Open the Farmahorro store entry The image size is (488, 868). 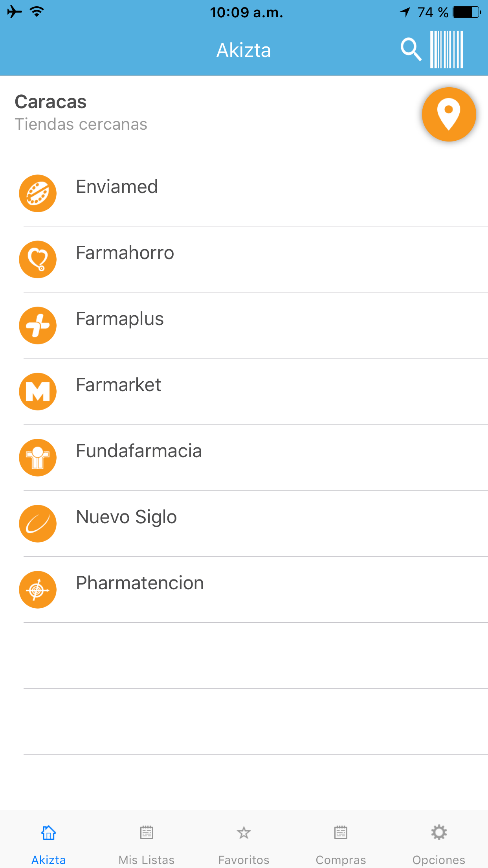(x=125, y=253)
